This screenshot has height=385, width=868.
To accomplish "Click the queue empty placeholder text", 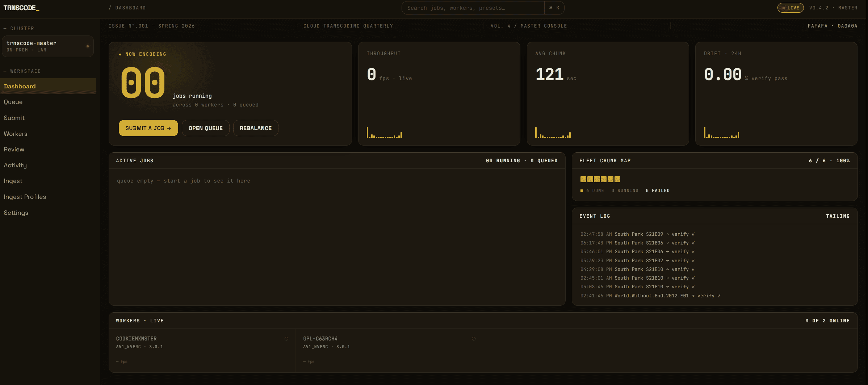I will (184, 181).
